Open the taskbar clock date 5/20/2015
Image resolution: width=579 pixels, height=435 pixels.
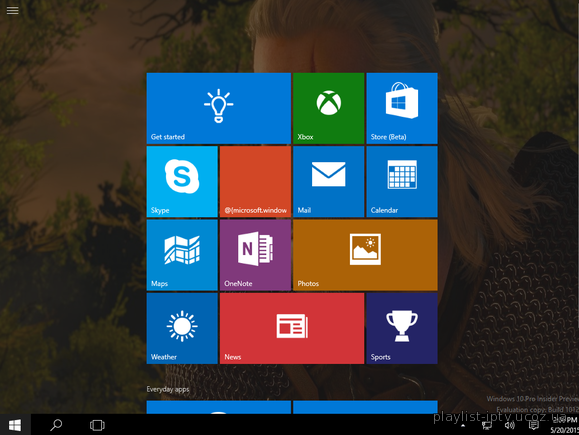(x=564, y=430)
